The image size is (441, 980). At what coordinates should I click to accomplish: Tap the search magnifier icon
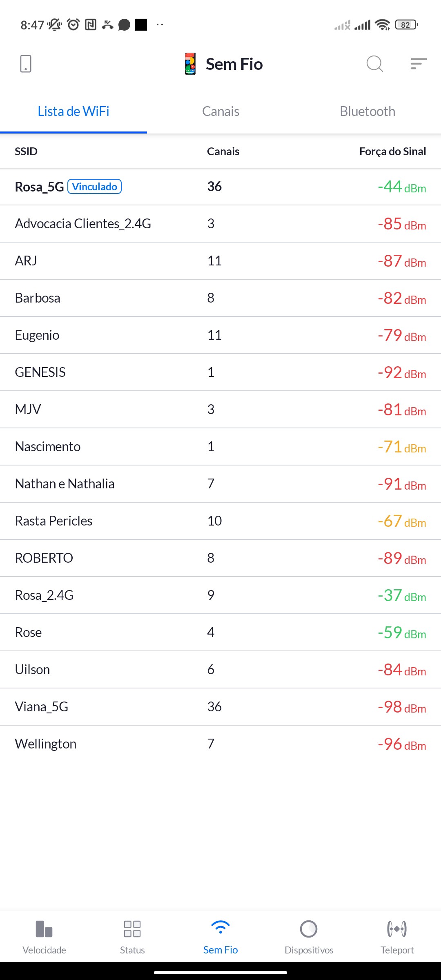374,64
